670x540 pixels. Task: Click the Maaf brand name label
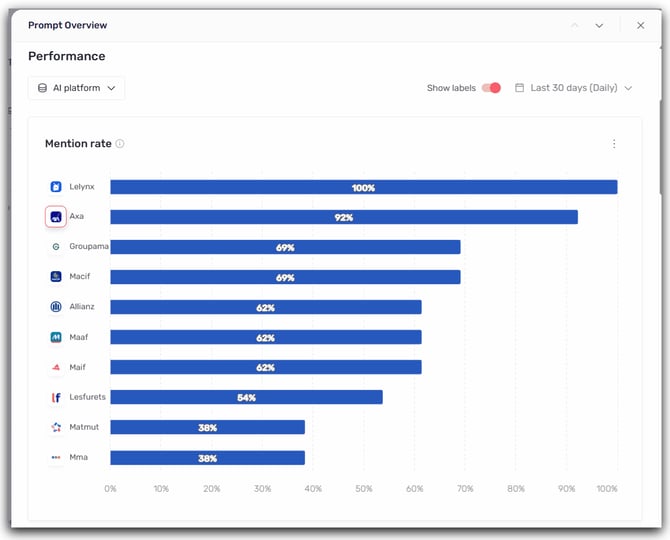(79, 337)
